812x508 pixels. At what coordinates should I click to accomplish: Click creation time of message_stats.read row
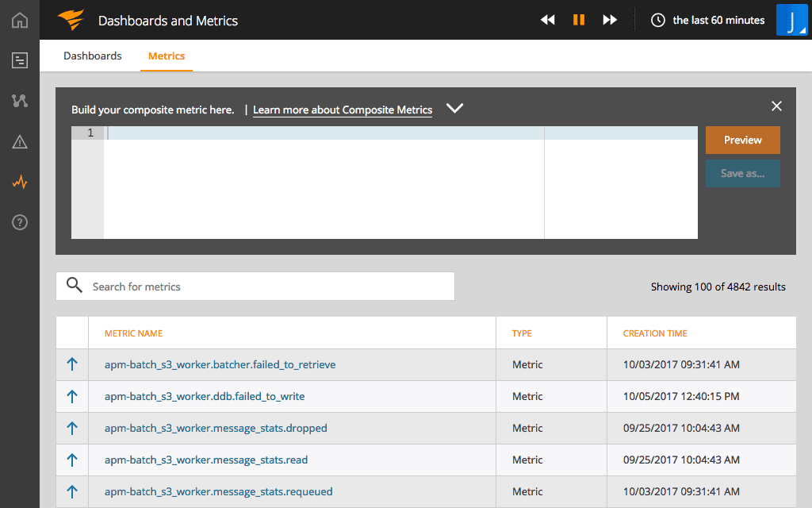pyautogui.click(x=681, y=460)
